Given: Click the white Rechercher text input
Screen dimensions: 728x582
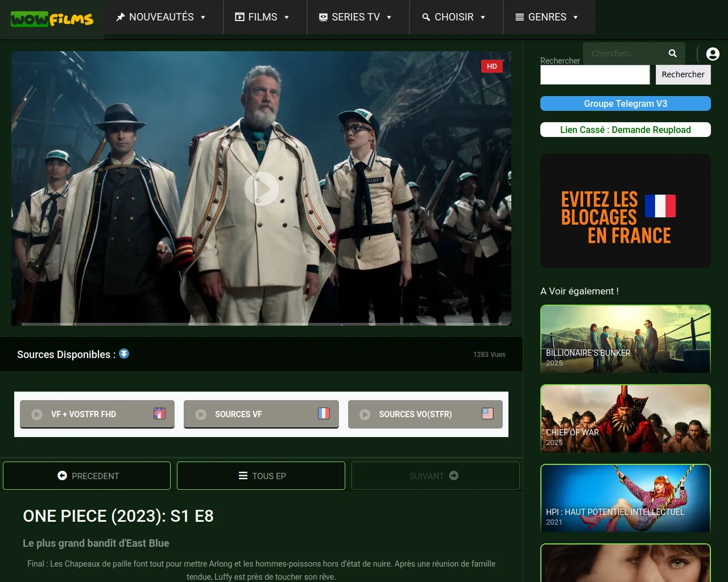Looking at the screenshot, I should [595, 74].
